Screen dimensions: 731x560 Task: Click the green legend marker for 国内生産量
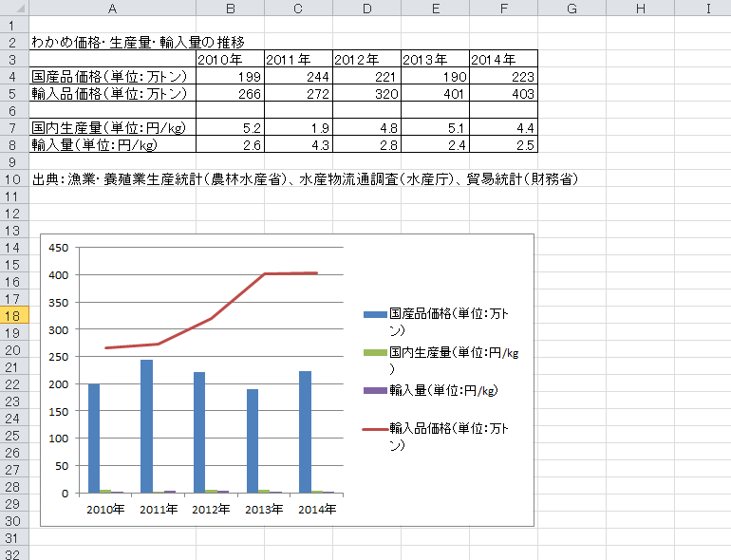[x=375, y=352]
